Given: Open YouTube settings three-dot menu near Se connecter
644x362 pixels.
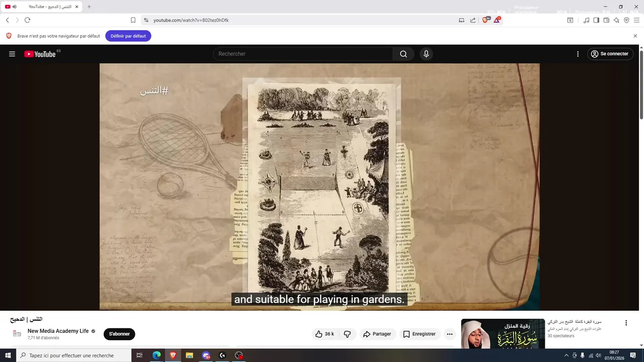Looking at the screenshot, I should [x=578, y=54].
